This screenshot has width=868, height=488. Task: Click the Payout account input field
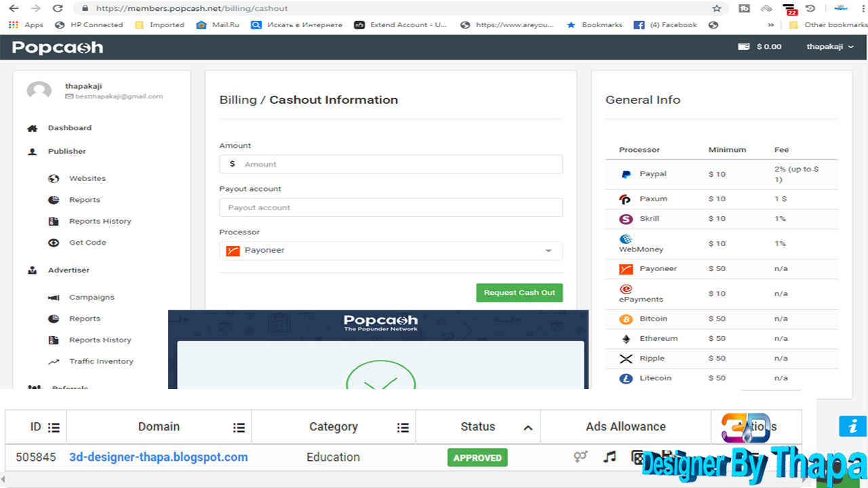pos(391,207)
